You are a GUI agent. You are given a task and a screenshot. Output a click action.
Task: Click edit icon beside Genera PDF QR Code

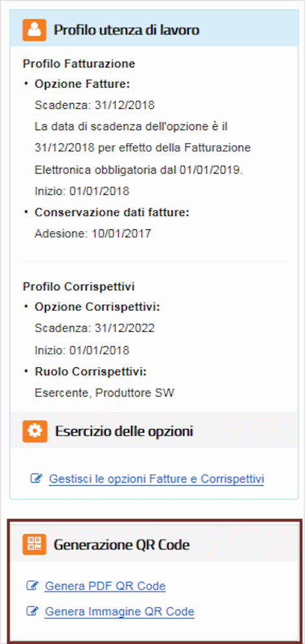(32, 585)
